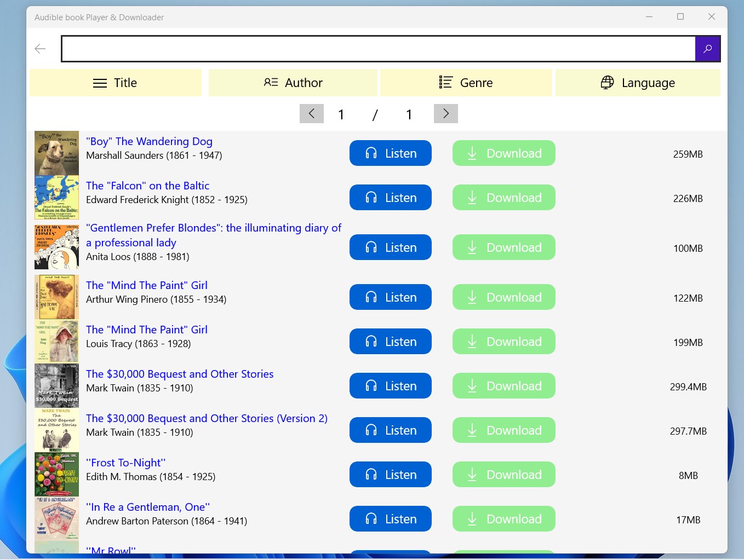Viewport: 744px width, 560px height.
Task: Open The $30,000 Bequest and Other Stories link
Action: tap(180, 373)
